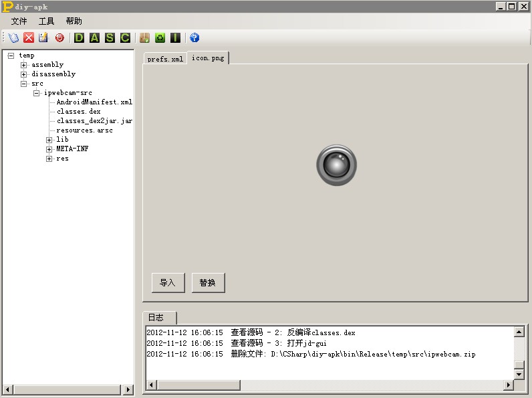
Task: Expand the META-INF folder node
Action: pos(49,149)
